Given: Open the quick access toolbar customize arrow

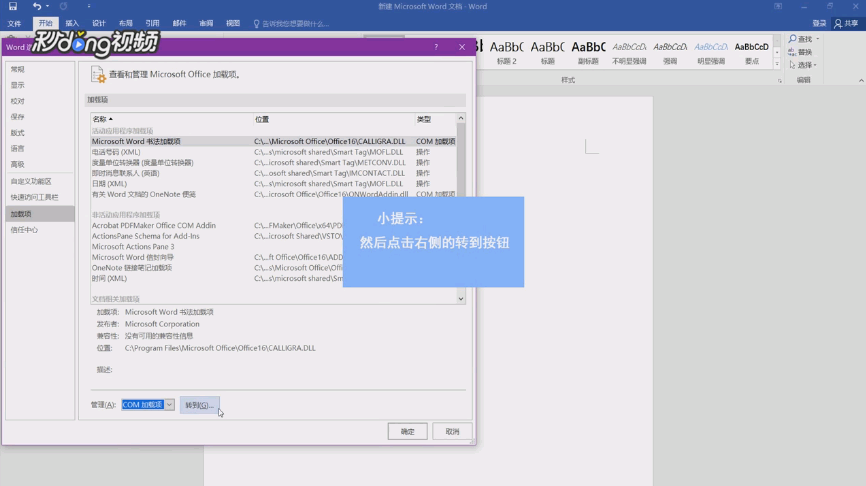Looking at the screenshot, I should coord(88,7).
